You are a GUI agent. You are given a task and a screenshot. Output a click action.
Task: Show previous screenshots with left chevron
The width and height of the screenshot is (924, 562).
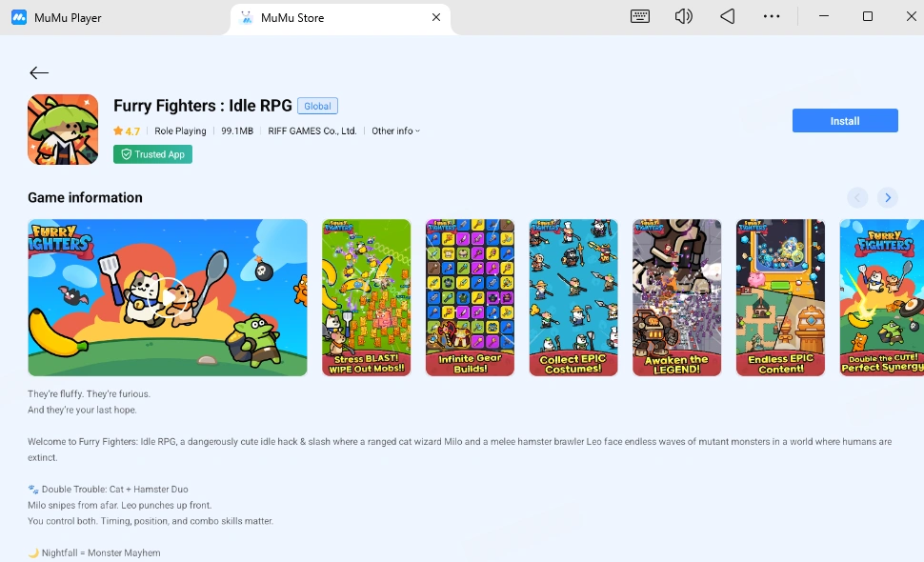coord(857,197)
